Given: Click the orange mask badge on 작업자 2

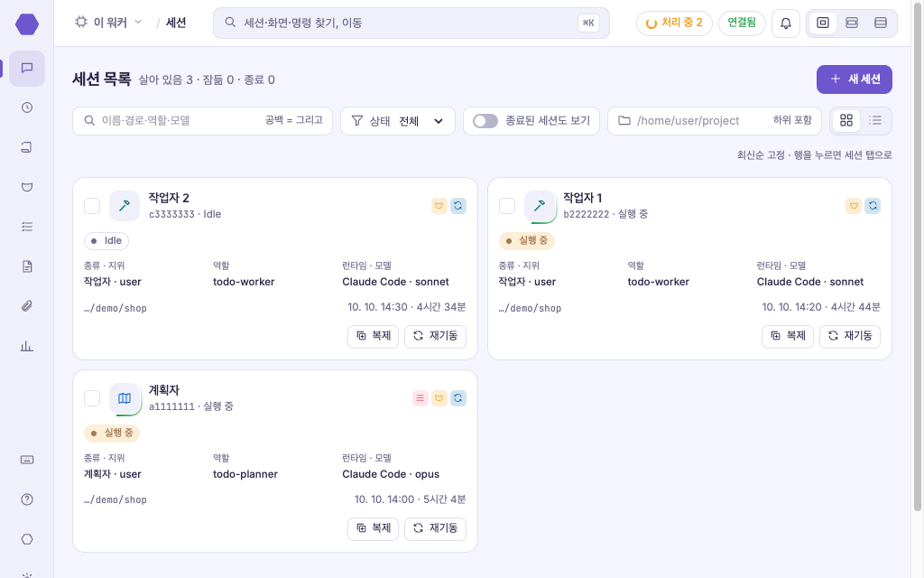Looking at the screenshot, I should coord(439,206).
